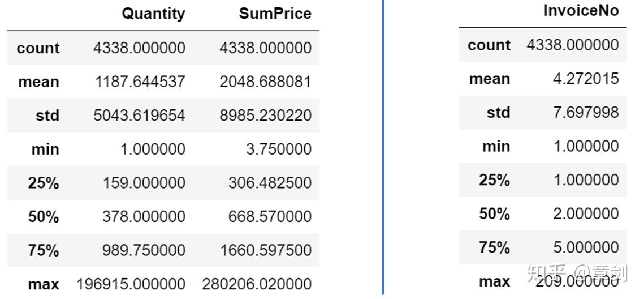
Task: Click the 75% Quantity cell 989.750000
Action: pos(144,250)
